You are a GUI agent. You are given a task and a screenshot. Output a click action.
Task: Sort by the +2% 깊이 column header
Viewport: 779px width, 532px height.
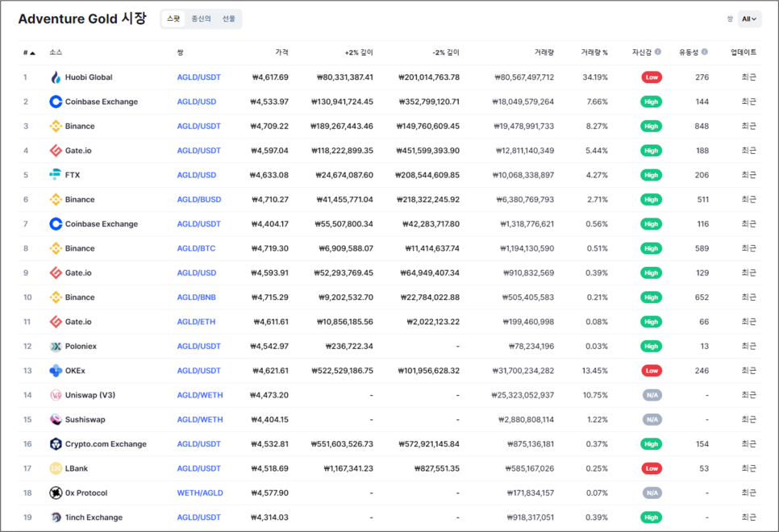[x=359, y=52]
